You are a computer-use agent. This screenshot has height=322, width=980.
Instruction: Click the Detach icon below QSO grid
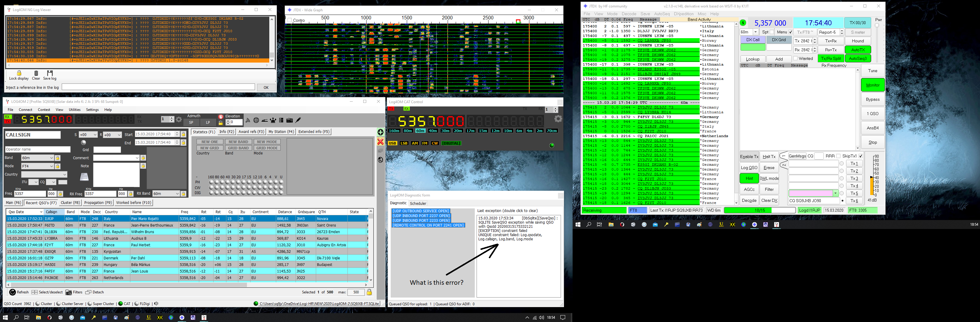pos(88,292)
